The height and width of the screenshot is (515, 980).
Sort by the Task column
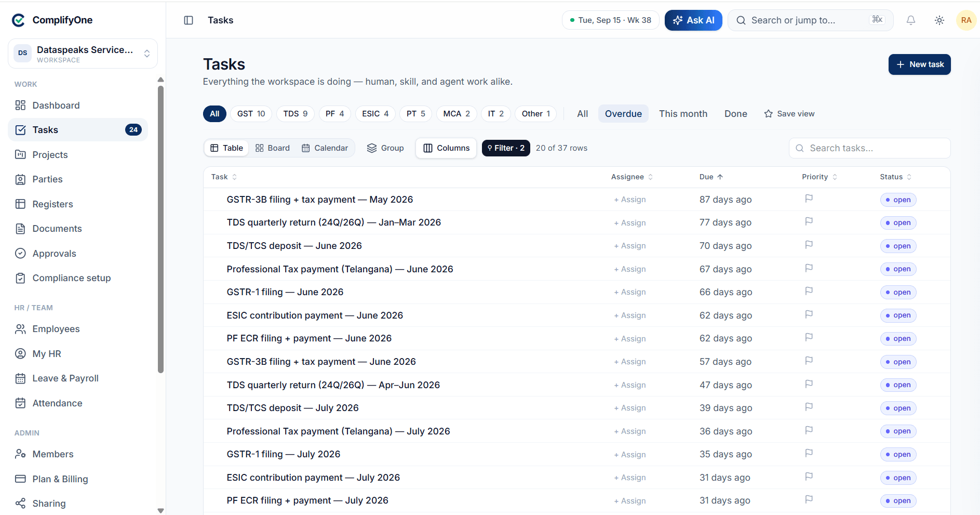[224, 177]
